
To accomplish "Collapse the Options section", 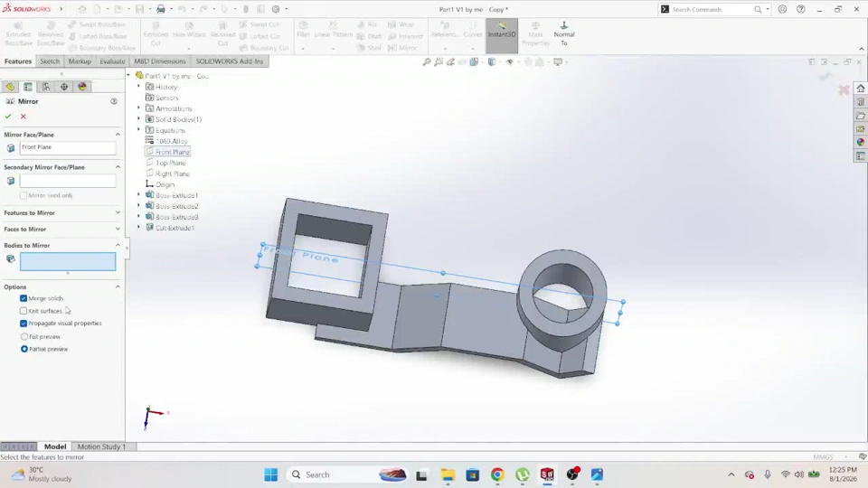I will click(118, 286).
